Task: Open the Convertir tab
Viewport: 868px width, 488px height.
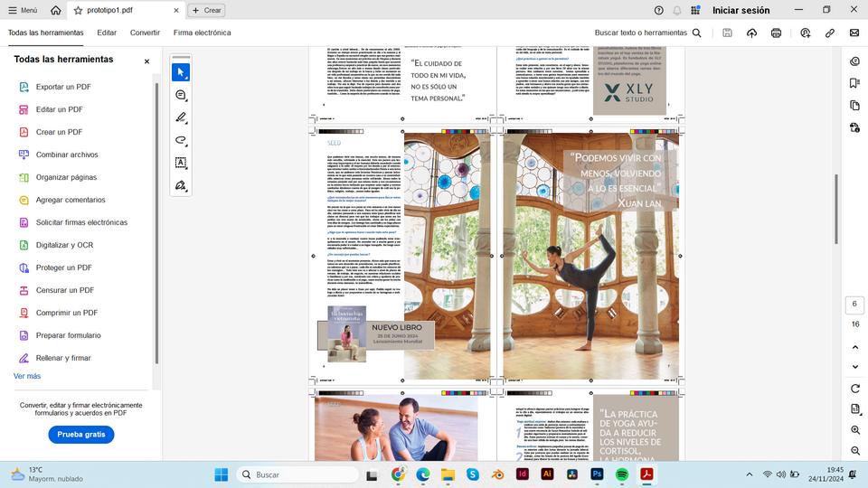Action: click(145, 33)
